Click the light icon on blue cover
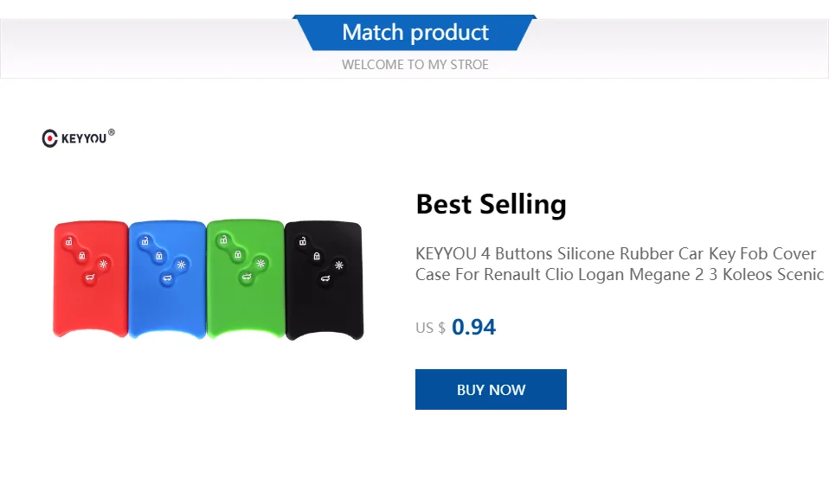The height and width of the screenshot is (504, 829). pos(182,265)
